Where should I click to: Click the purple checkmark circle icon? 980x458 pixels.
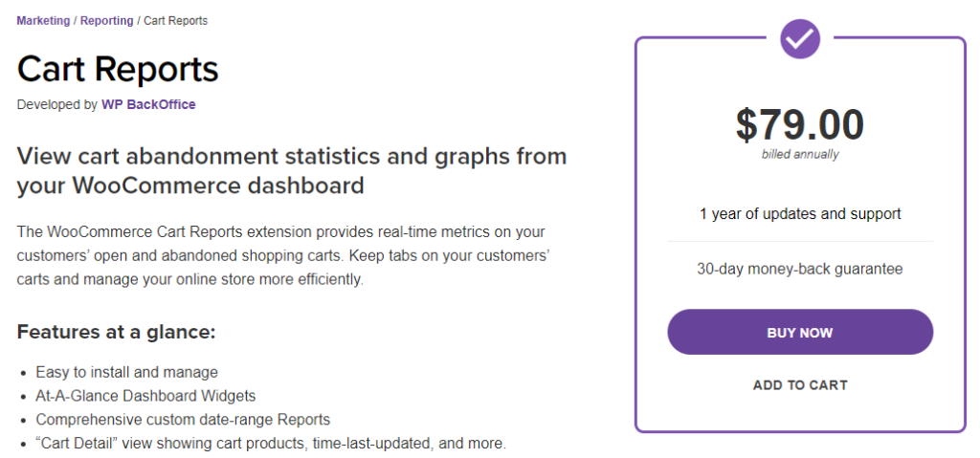(799, 39)
